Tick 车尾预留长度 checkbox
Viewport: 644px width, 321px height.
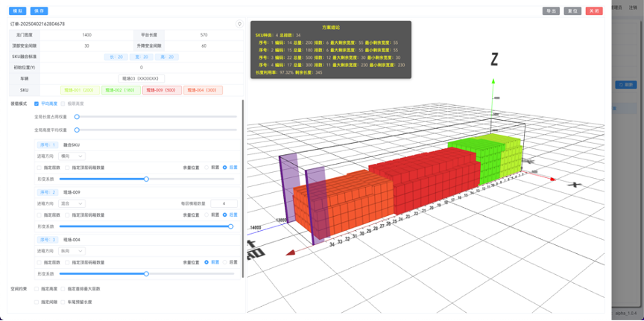(63, 302)
